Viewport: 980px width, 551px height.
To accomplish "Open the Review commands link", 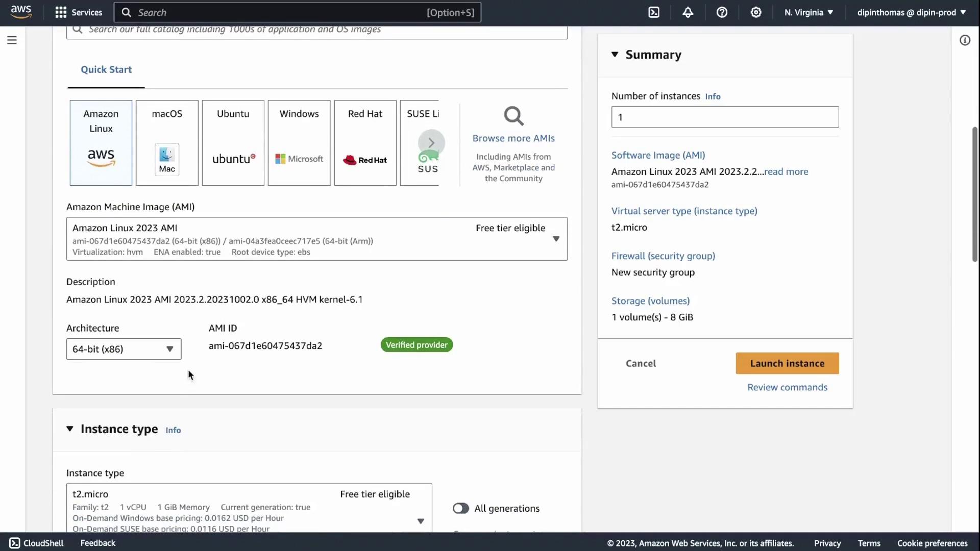I will click(787, 387).
